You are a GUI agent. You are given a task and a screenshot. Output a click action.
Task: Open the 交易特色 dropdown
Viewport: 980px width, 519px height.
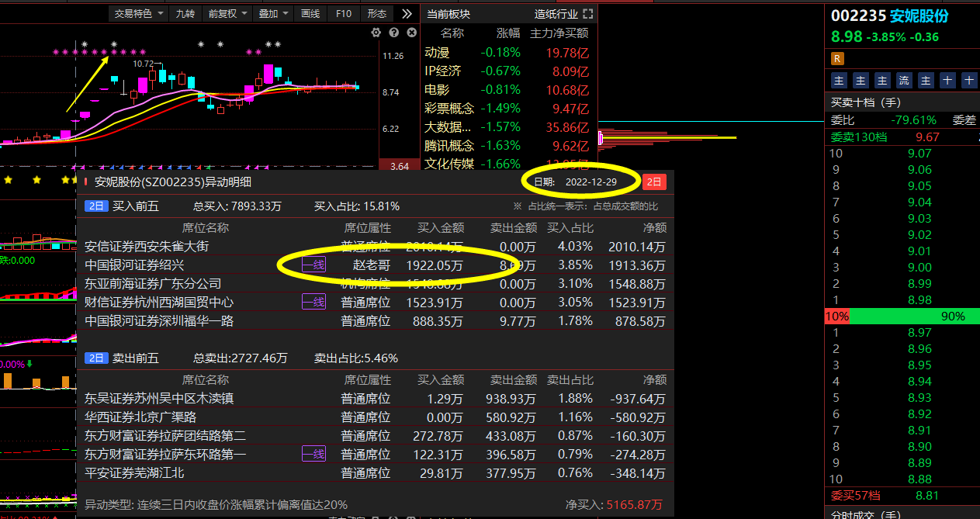[139, 13]
